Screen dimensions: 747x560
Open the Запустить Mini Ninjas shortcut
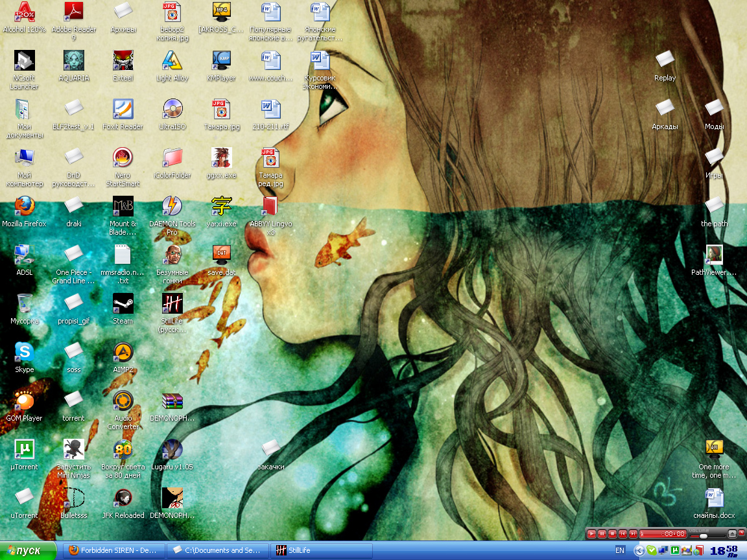pyautogui.click(x=74, y=459)
